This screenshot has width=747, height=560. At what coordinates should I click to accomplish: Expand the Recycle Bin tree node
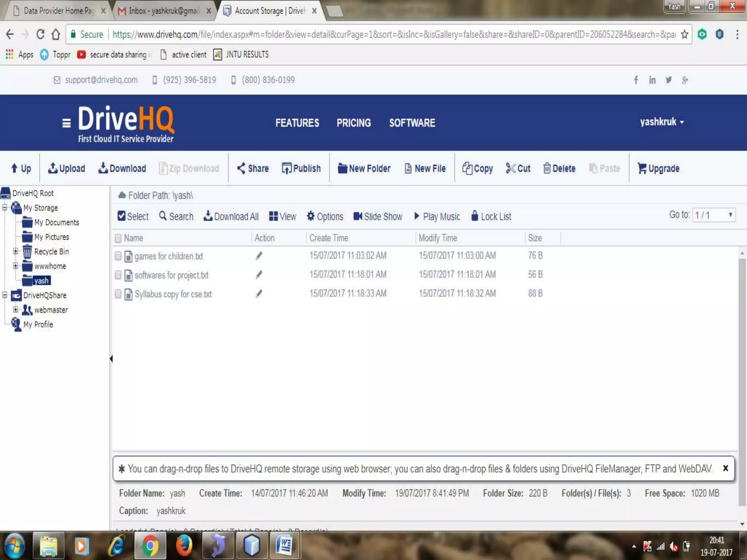coord(15,251)
